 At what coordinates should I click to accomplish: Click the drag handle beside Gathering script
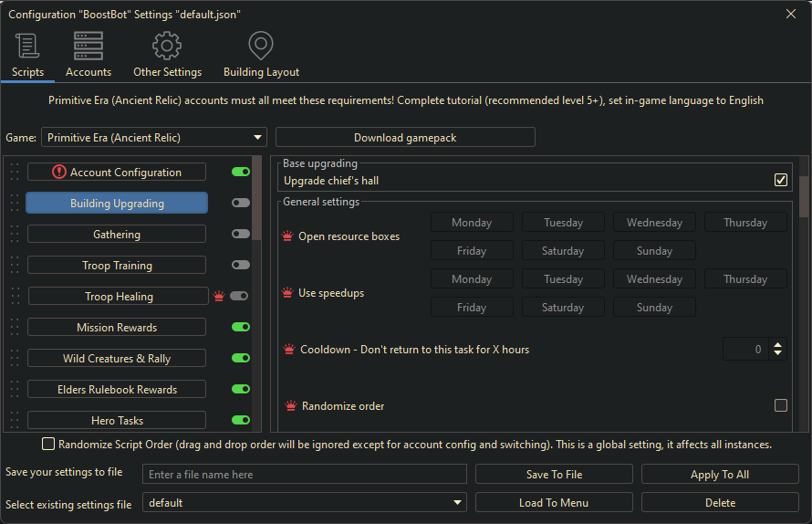point(14,234)
